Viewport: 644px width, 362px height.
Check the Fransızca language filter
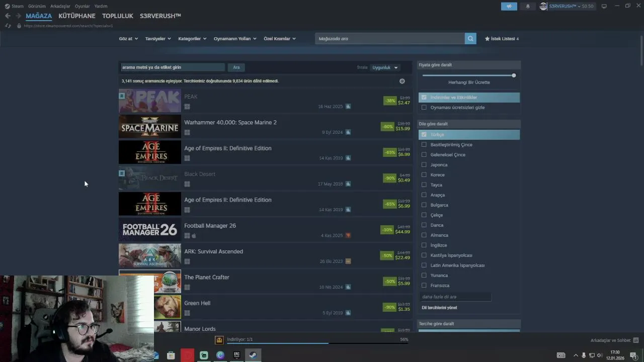pyautogui.click(x=424, y=286)
